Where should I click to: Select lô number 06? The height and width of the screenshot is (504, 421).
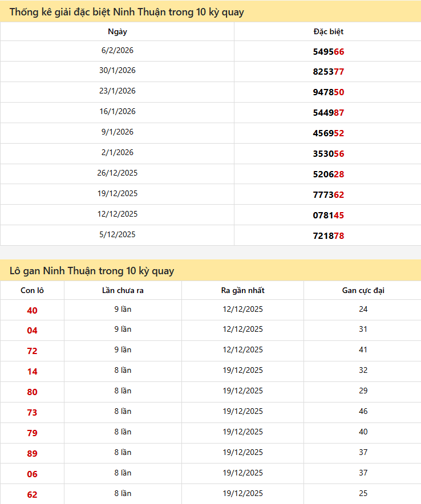point(32,474)
